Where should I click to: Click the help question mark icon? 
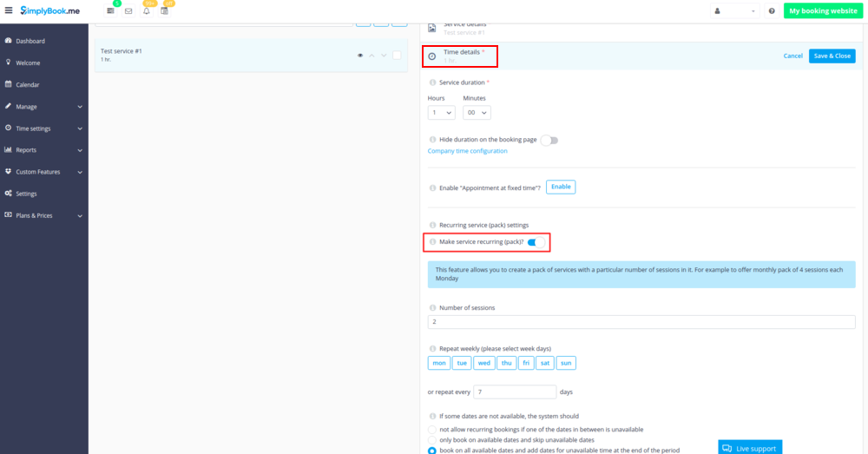point(771,11)
